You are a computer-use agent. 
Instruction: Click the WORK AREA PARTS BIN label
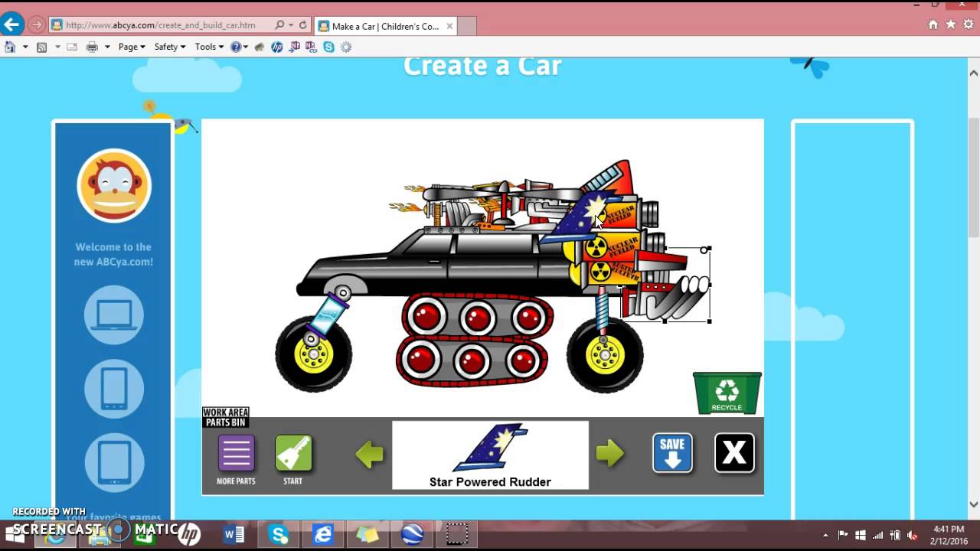[x=226, y=417]
